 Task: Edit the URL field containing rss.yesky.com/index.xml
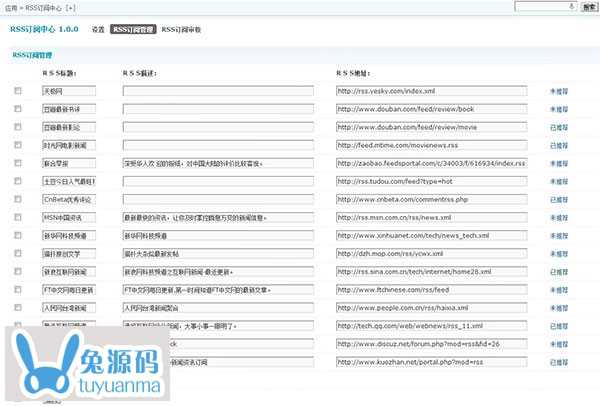[432, 91]
